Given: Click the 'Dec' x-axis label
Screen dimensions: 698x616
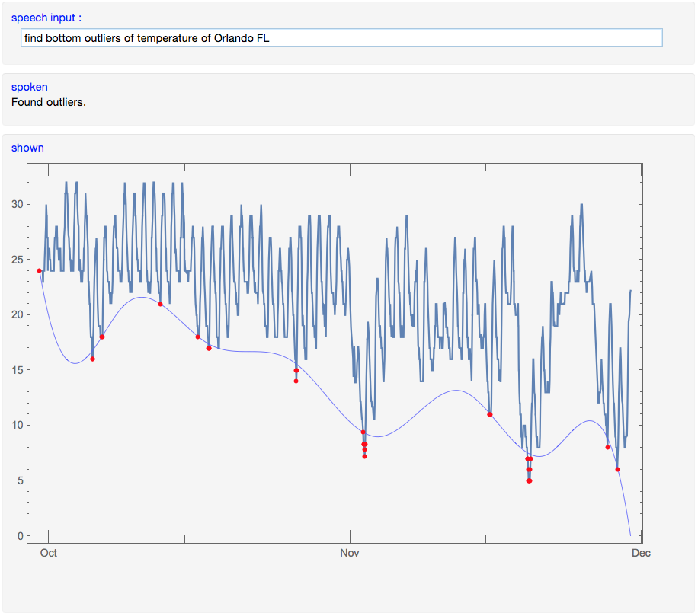Looking at the screenshot, I should click(x=641, y=553).
